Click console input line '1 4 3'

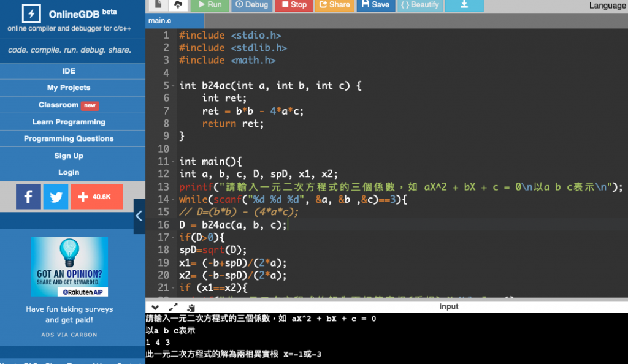158,343
